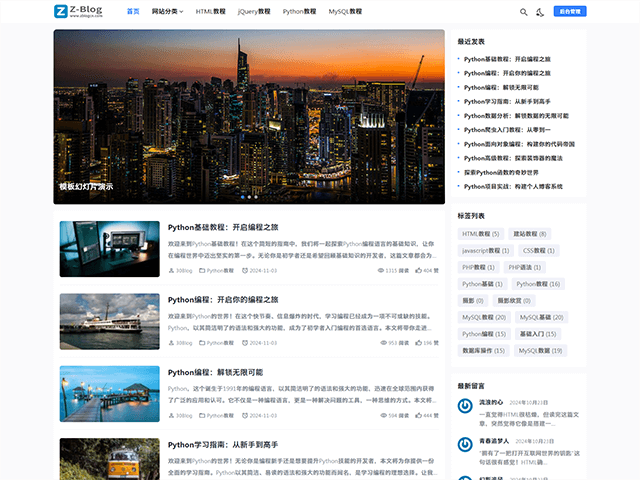Click thumbs-up like icon showing 444

pyautogui.click(x=418, y=416)
